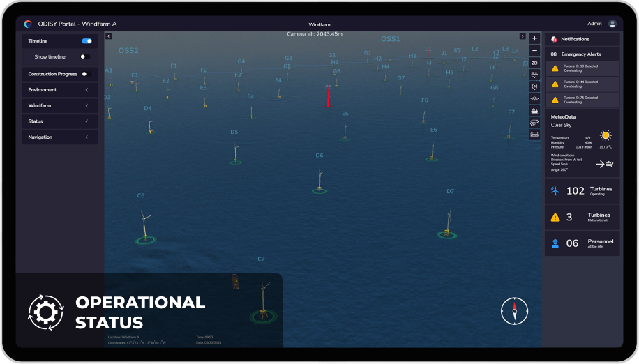This screenshot has width=639, height=364.
Task: Open the Turbine ID 19 overheating alert
Action: [582, 68]
